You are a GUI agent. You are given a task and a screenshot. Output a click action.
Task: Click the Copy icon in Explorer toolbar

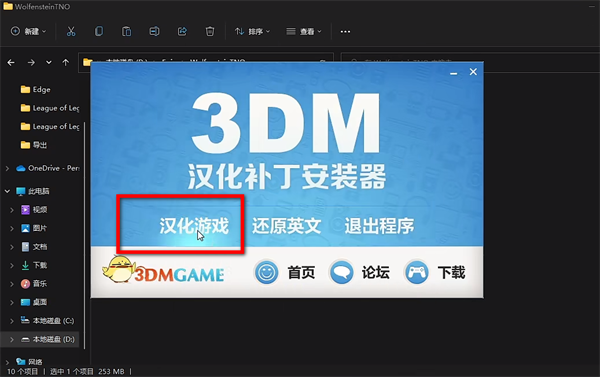pyautogui.click(x=99, y=31)
